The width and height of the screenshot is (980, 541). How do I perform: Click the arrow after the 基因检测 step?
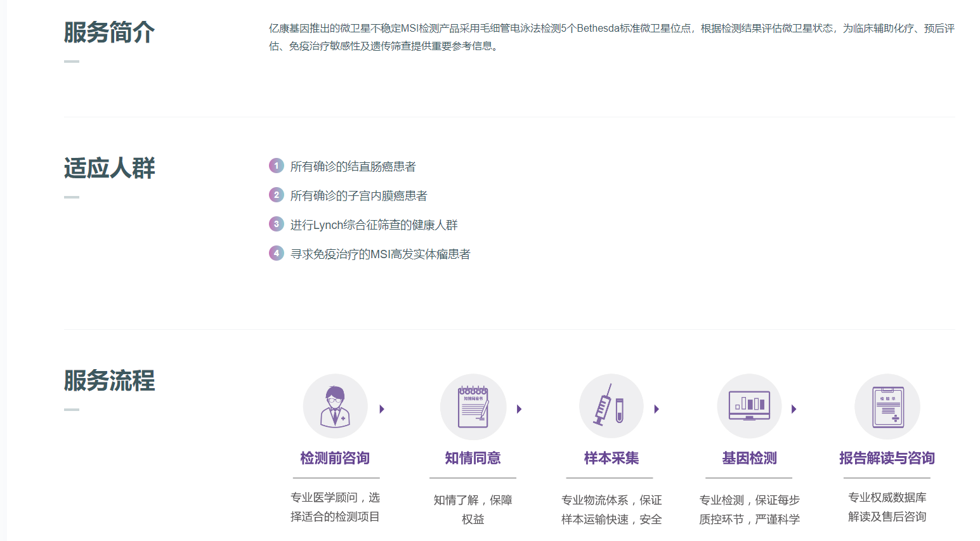[x=794, y=409]
